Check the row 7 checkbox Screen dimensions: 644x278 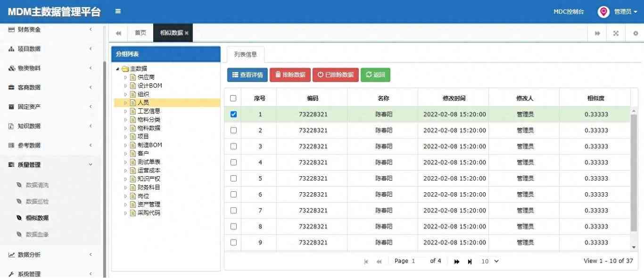coord(233,210)
